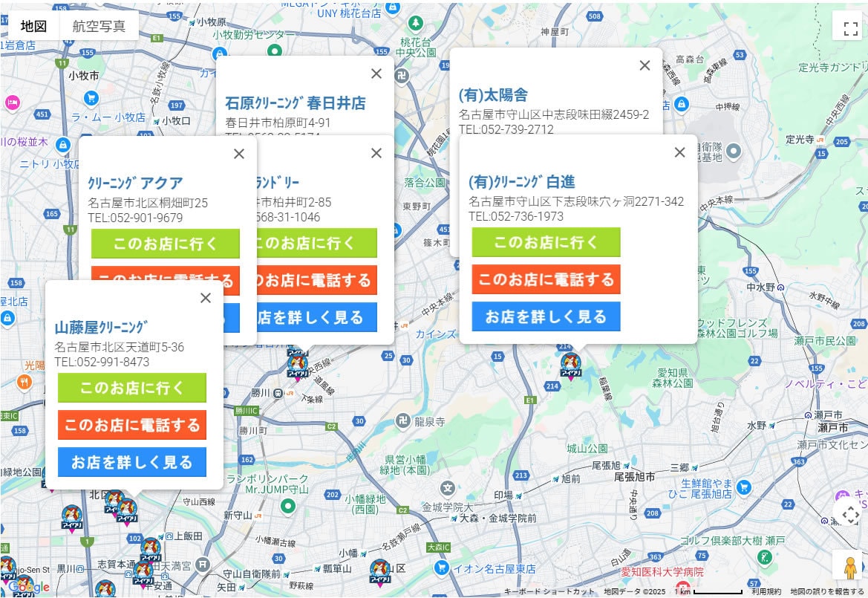Click the (有)太陽舎 shop title
Viewport: 868px width, 598px height.
pyautogui.click(x=493, y=94)
